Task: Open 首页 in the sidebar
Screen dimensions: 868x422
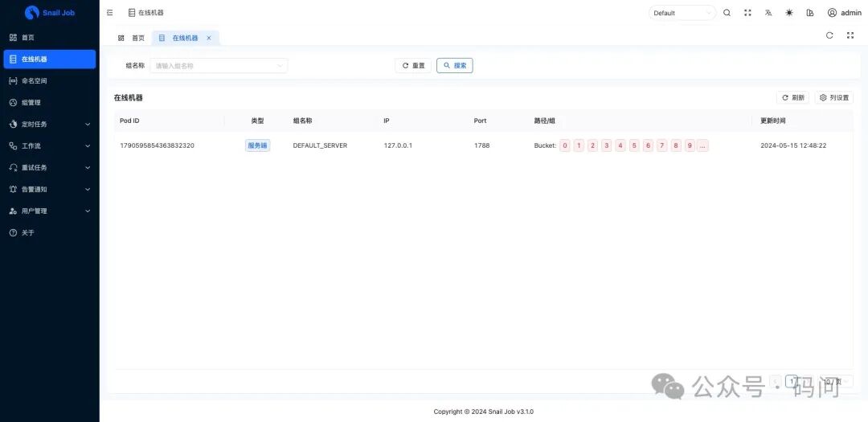Action: pos(50,38)
